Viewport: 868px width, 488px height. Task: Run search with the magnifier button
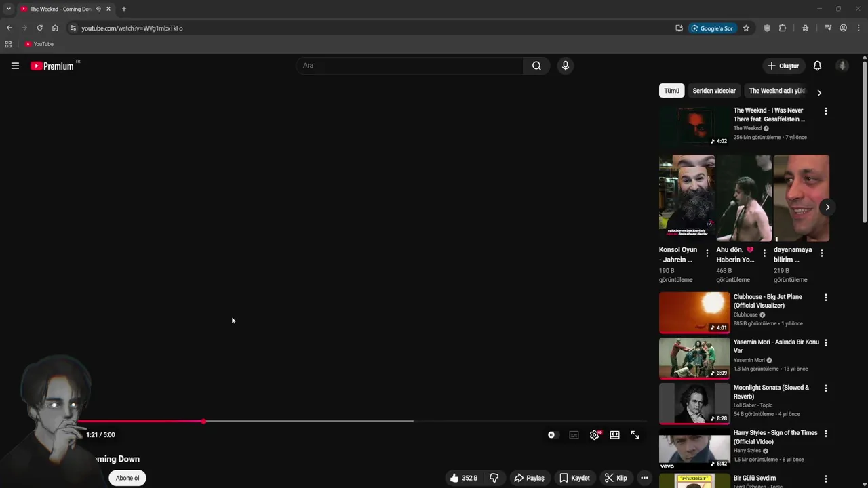(536, 66)
